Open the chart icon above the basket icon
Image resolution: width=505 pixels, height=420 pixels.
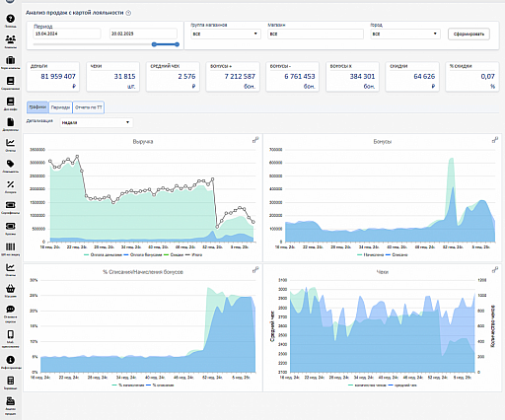(x=11, y=267)
